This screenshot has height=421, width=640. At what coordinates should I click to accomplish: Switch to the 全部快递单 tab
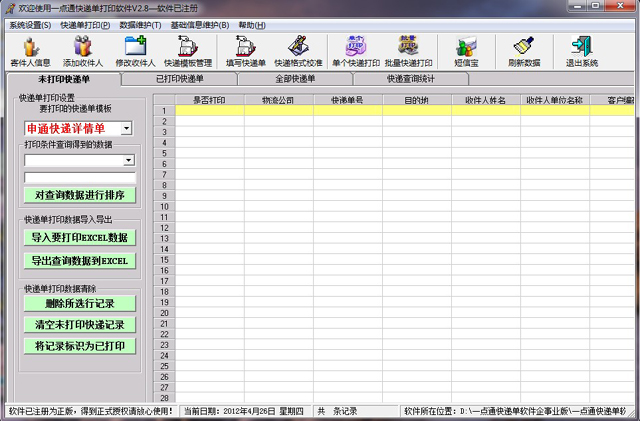pyautogui.click(x=295, y=79)
